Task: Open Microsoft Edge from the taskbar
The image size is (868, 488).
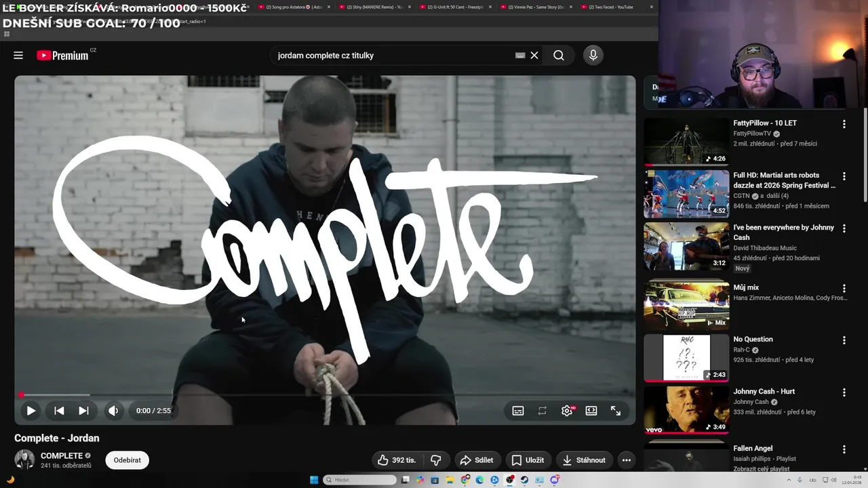Action: click(480, 480)
